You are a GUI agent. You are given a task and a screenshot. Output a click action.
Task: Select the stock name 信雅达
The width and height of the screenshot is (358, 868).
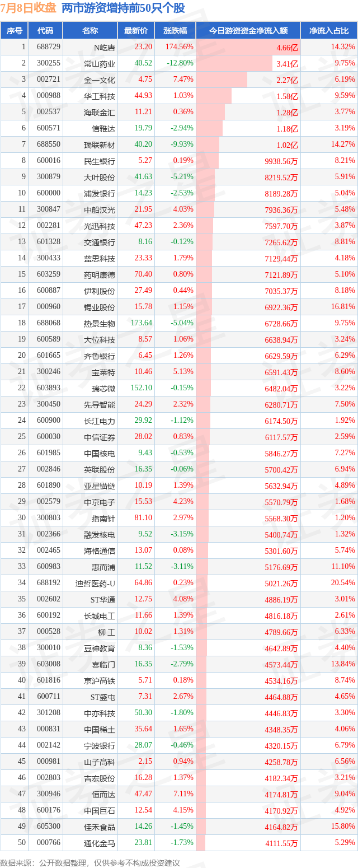point(103,128)
